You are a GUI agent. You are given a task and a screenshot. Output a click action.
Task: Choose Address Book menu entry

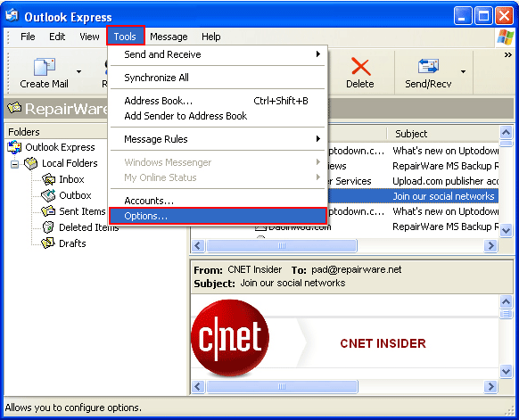(218, 101)
